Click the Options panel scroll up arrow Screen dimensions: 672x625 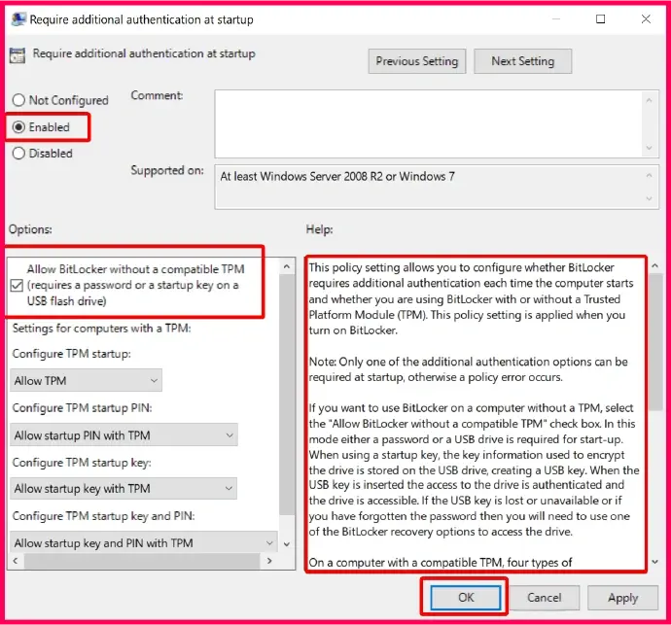pyautogui.click(x=287, y=267)
